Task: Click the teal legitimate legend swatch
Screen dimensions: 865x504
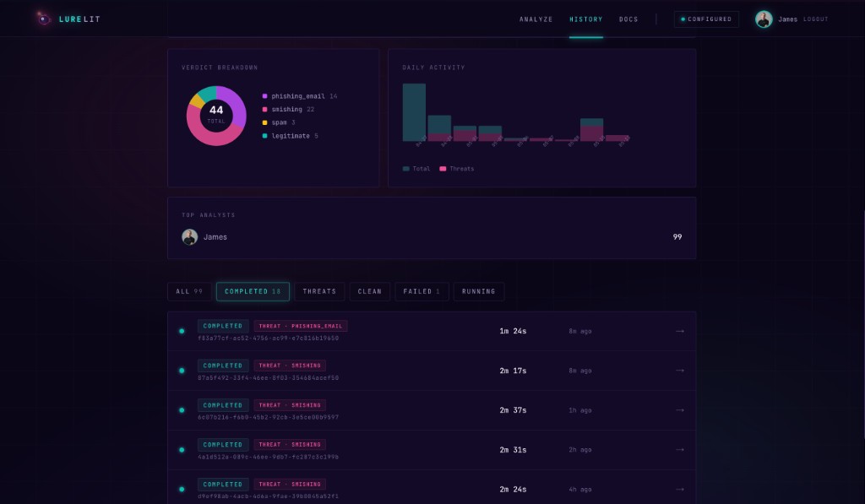Action: 264,136
